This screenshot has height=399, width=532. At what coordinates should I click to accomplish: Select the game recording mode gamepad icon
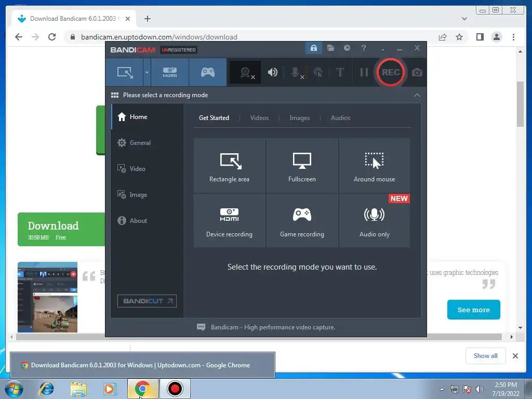[x=208, y=72]
